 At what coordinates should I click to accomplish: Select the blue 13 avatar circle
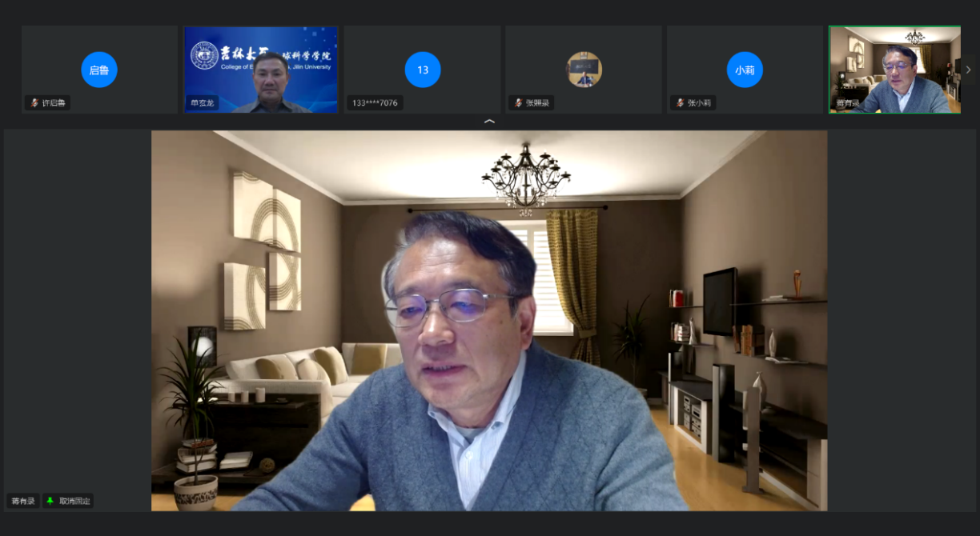pos(423,70)
